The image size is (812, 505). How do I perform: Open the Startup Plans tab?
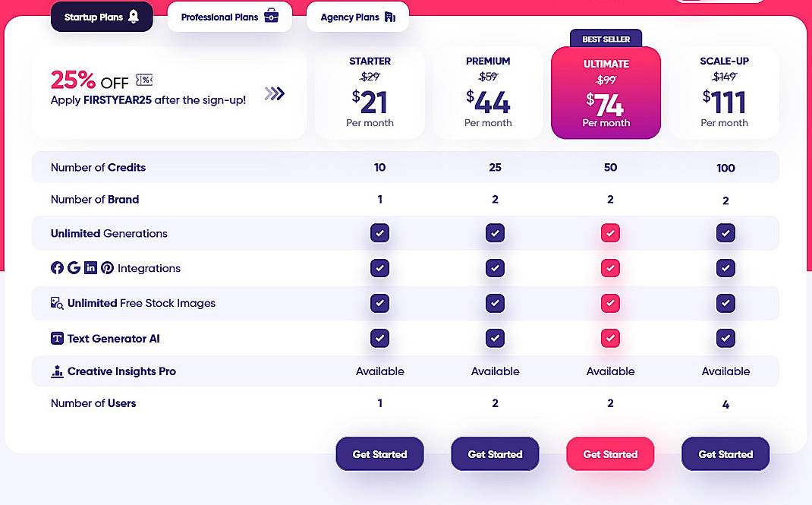coord(102,15)
